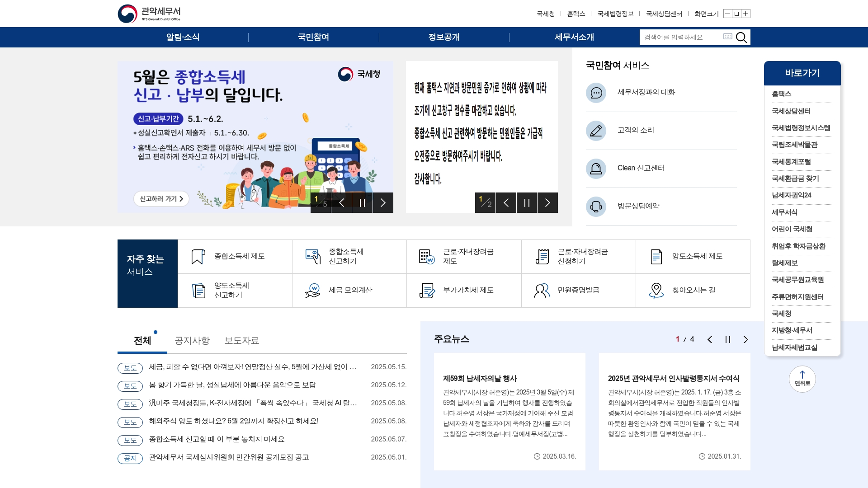Open the 국민참여 menu
The image size is (868, 488).
tap(313, 38)
